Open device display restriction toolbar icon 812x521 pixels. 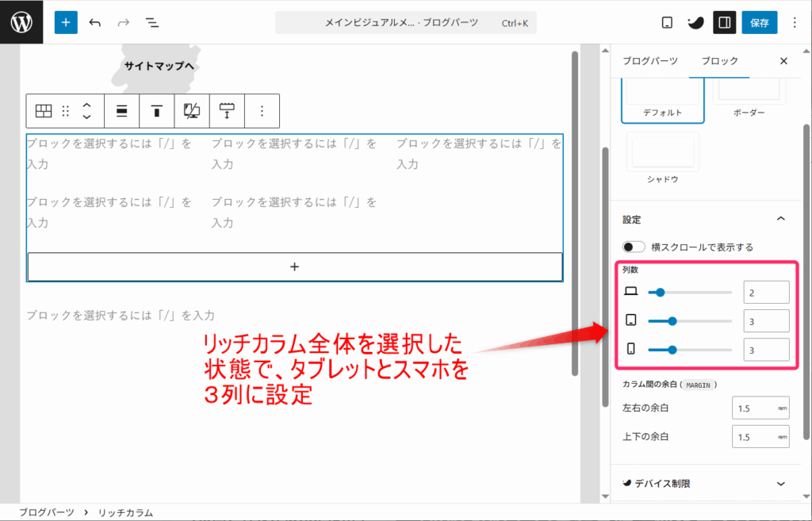click(192, 111)
